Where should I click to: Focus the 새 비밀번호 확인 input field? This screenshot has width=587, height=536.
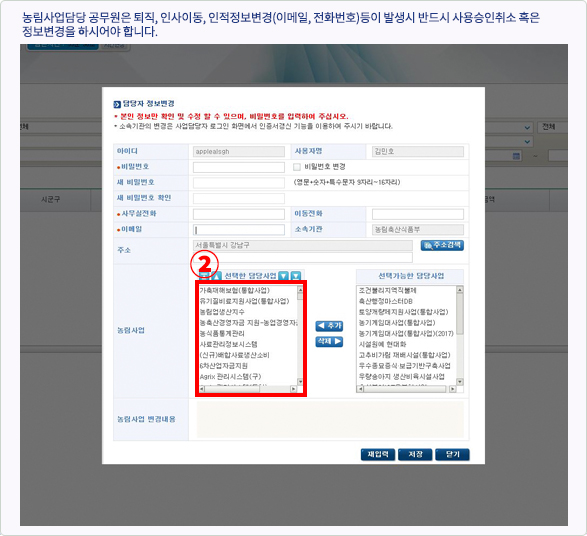[239, 199]
